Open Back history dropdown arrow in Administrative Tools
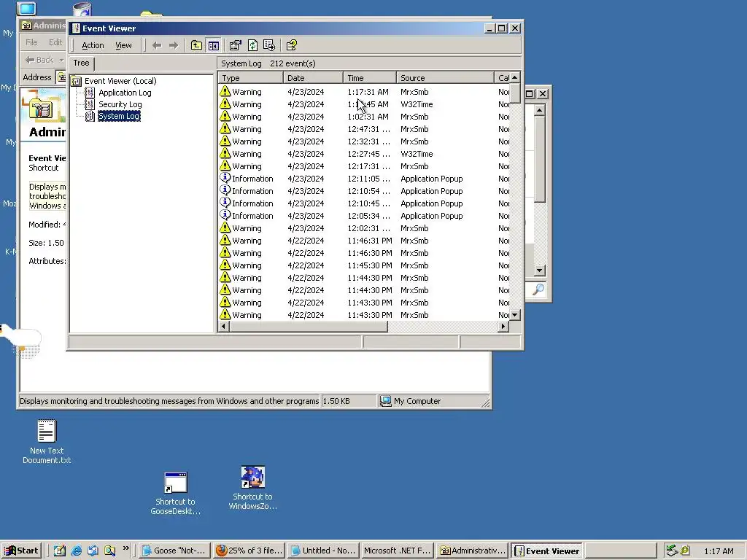Image resolution: width=747 pixels, height=560 pixels. click(61, 60)
